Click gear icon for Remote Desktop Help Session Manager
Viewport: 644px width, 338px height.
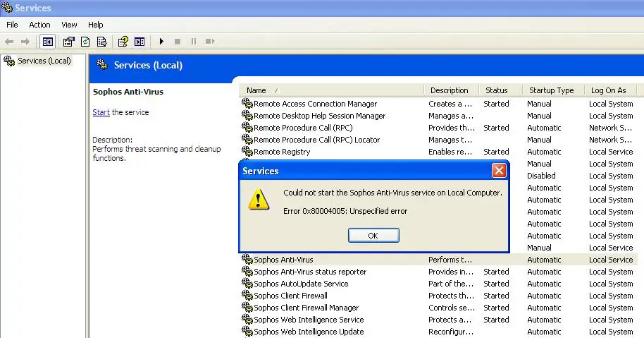tap(247, 115)
